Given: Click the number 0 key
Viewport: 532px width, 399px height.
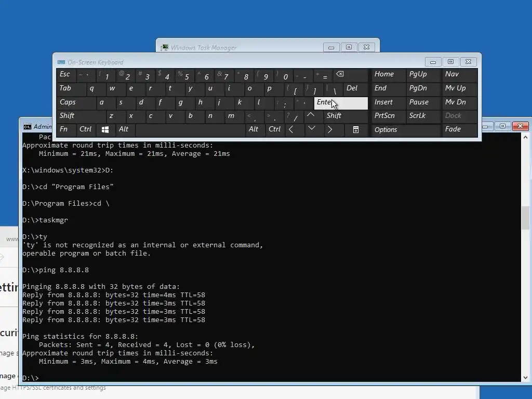Looking at the screenshot, I should click(284, 75).
